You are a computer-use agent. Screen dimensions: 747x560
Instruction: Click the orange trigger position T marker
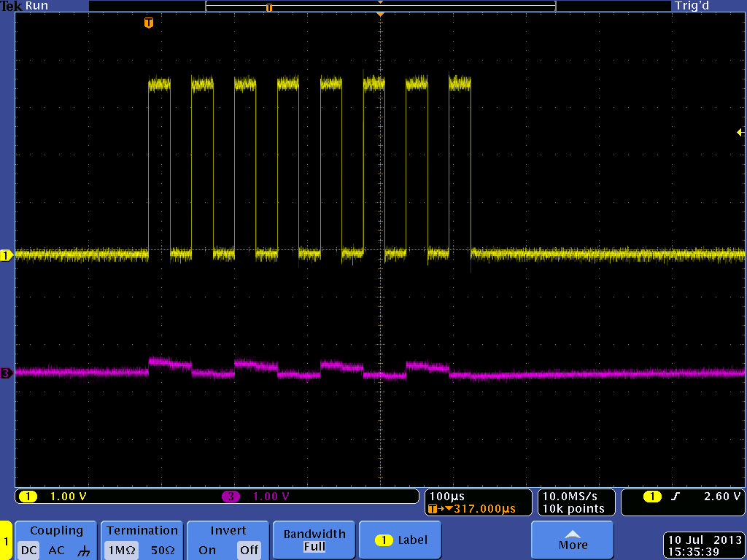coord(149,22)
